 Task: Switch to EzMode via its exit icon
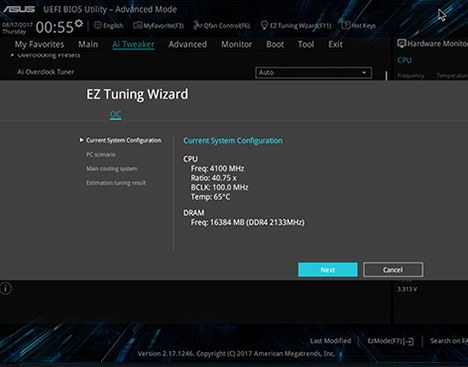(x=410, y=341)
